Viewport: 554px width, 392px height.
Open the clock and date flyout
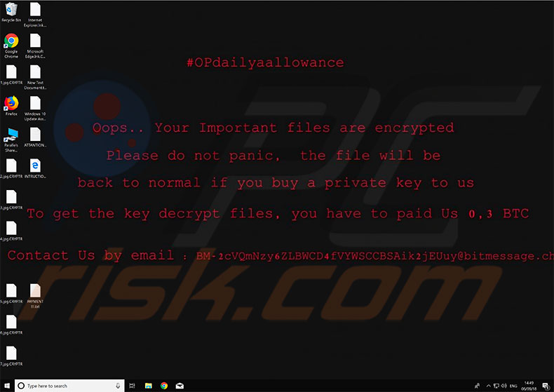click(x=529, y=386)
